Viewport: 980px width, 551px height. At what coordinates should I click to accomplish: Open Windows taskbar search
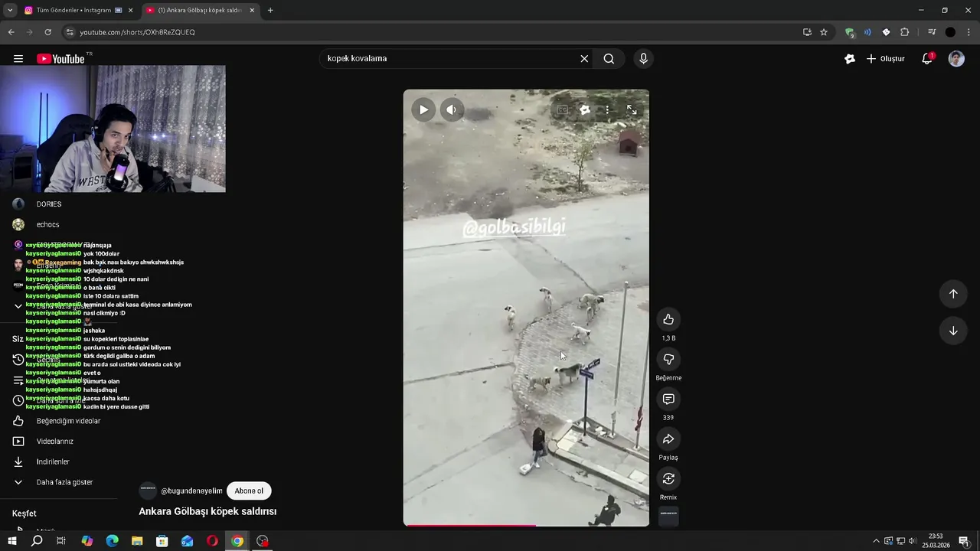coord(37,541)
